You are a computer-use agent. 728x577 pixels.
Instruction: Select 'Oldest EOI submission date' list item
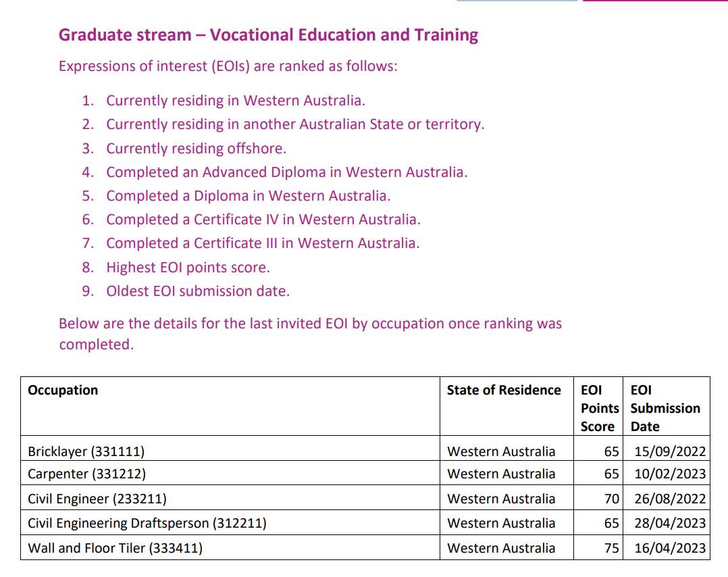click(197, 291)
